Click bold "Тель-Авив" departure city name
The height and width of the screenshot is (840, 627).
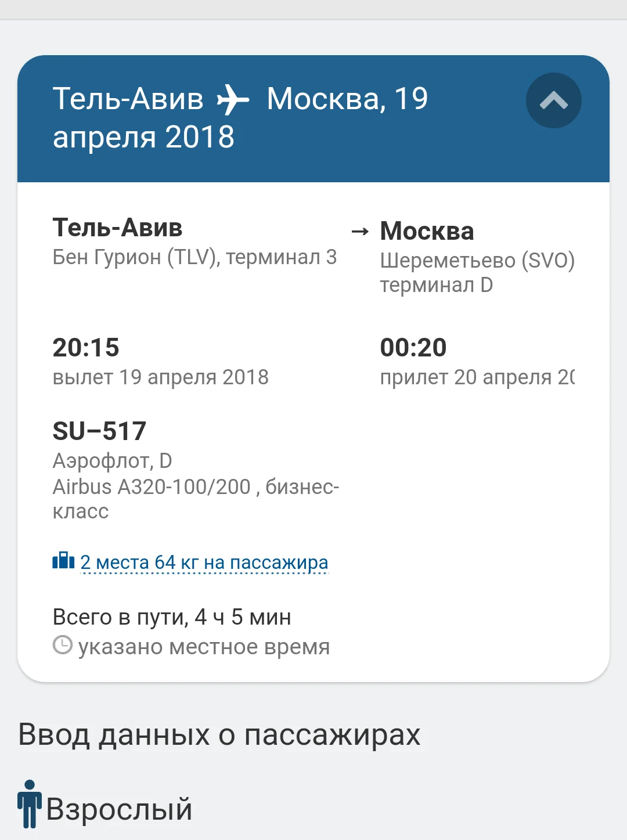pyautogui.click(x=117, y=228)
